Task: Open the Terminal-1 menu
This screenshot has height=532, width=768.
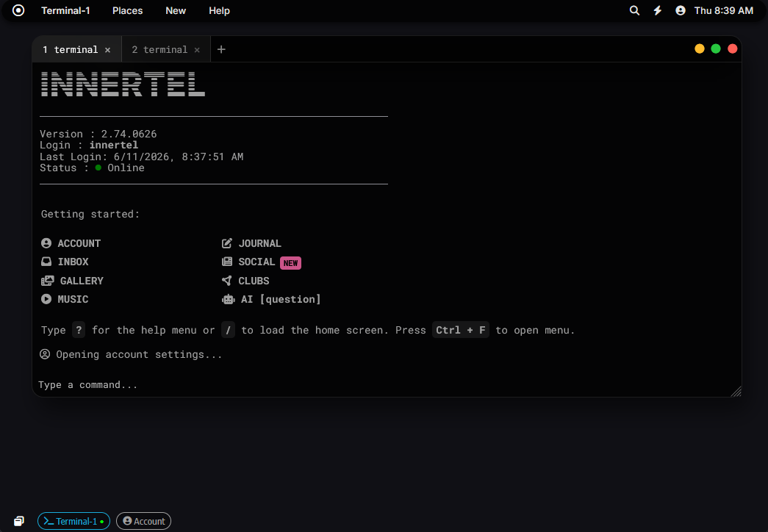Action: pyautogui.click(x=65, y=10)
